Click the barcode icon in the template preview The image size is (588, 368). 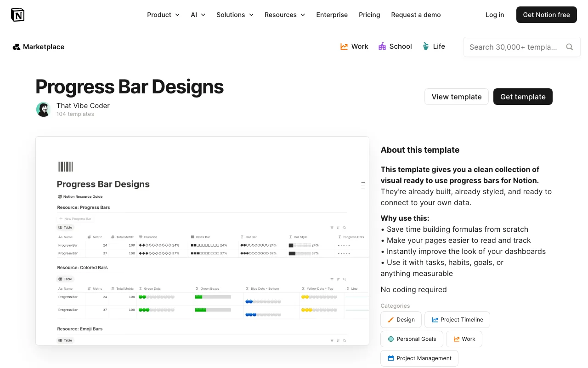66,167
